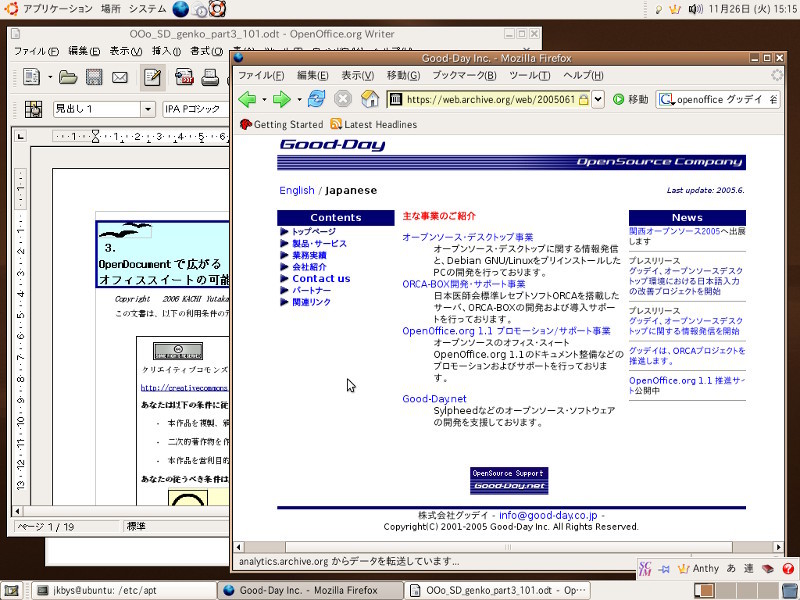Open the search engine selector icon
Image resolution: width=800 pixels, height=600 pixels.
(x=666, y=99)
